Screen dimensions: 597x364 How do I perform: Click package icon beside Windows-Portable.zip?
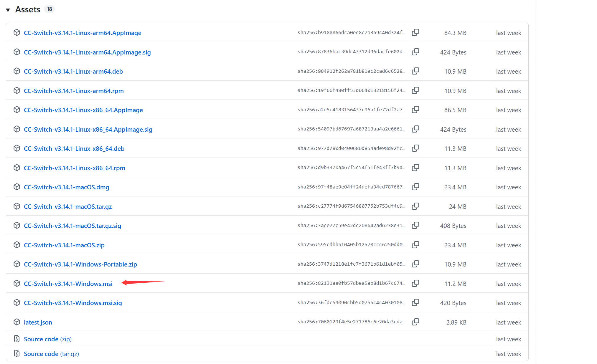[x=17, y=264]
